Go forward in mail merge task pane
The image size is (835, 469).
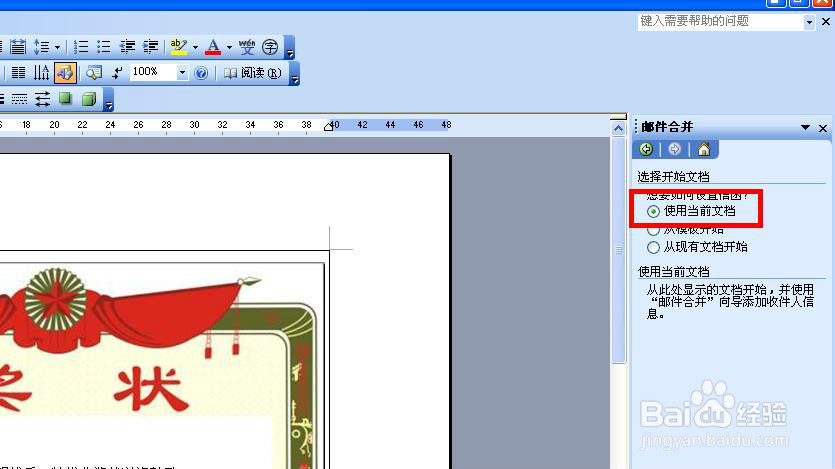click(675, 149)
